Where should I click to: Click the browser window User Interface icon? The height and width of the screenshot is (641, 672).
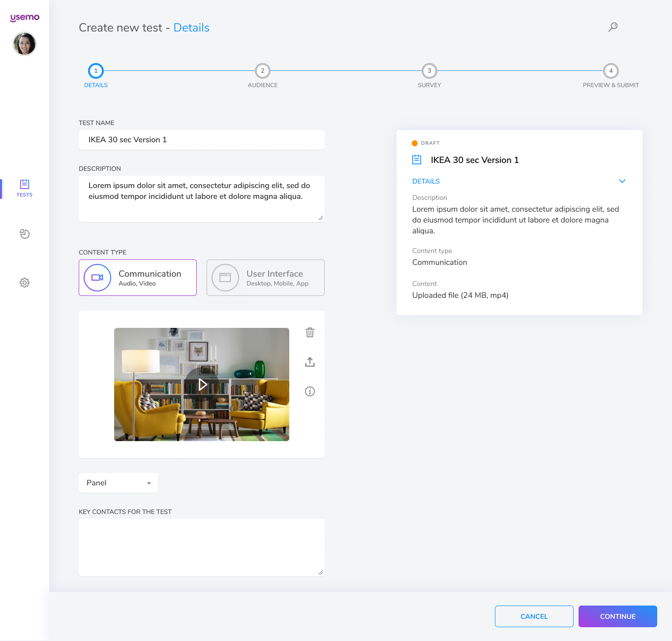(225, 278)
